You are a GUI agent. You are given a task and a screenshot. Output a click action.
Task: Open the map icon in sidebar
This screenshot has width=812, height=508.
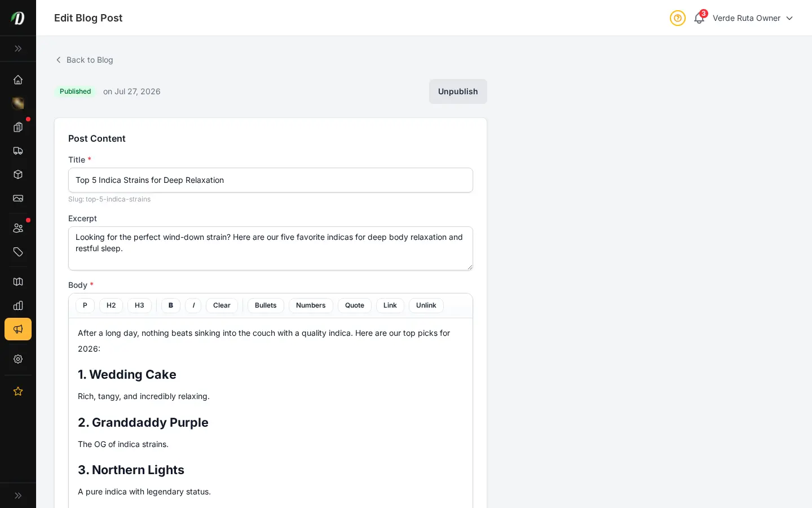tap(18, 282)
